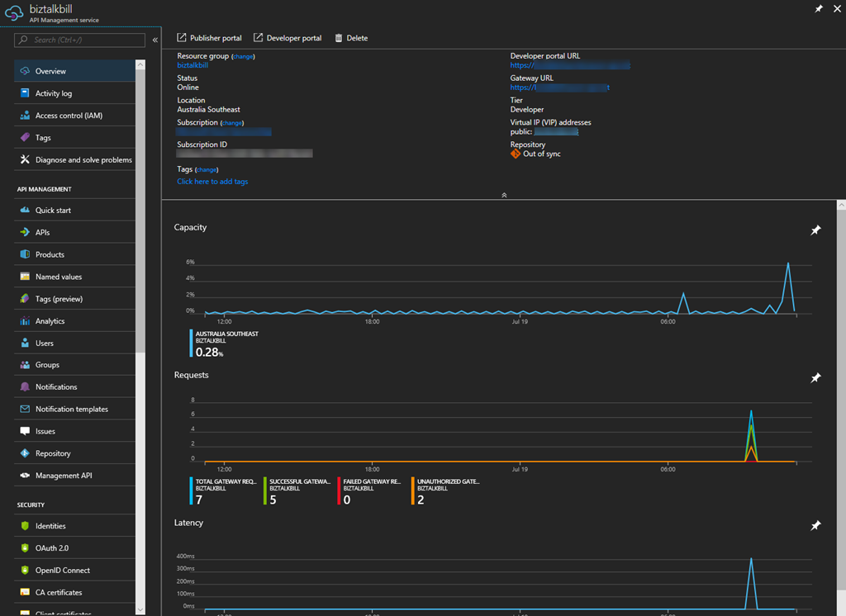846x616 pixels.
Task: Click the OpenID Connect shield icon
Action: (x=25, y=570)
